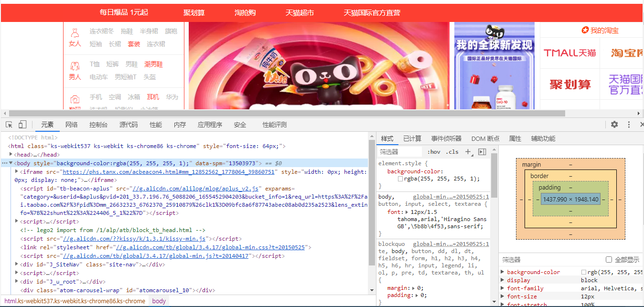The height and width of the screenshot is (307, 644).
Task: Click the 潮男鞋 category link
Action: coord(154,64)
